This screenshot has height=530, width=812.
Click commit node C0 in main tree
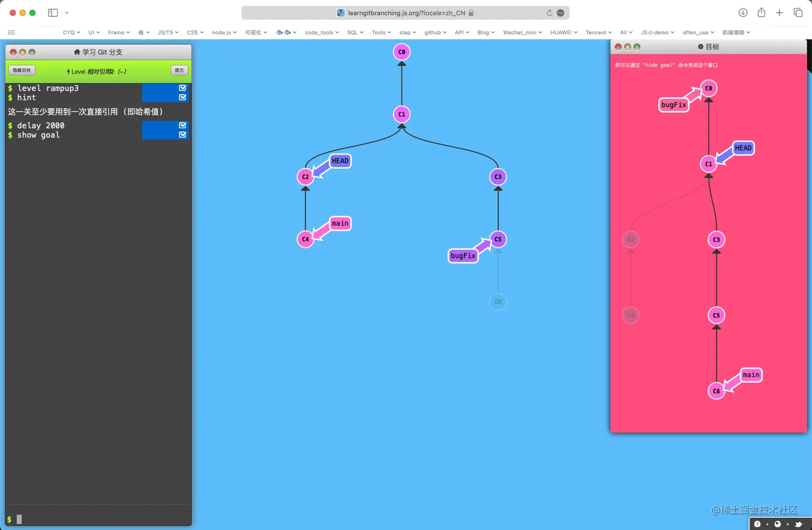(402, 52)
